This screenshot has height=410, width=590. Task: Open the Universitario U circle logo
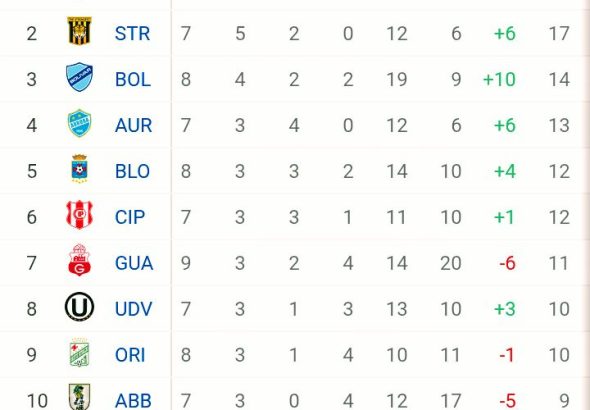[x=79, y=307]
